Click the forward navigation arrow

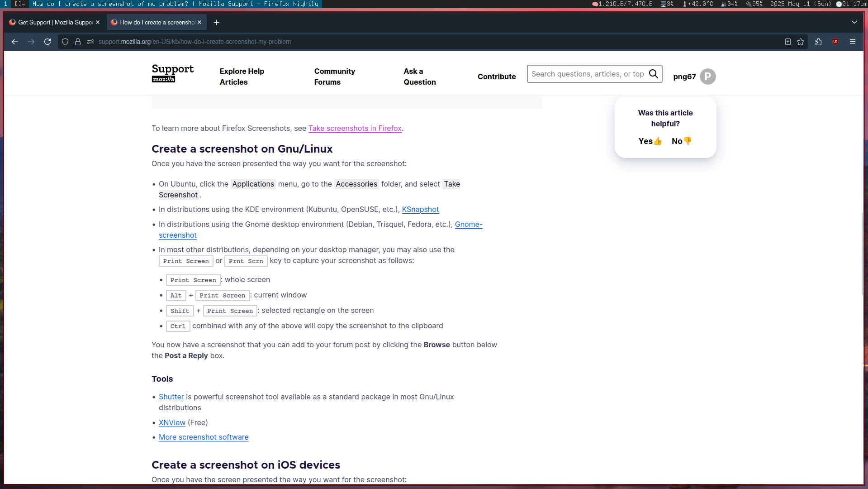click(x=31, y=42)
